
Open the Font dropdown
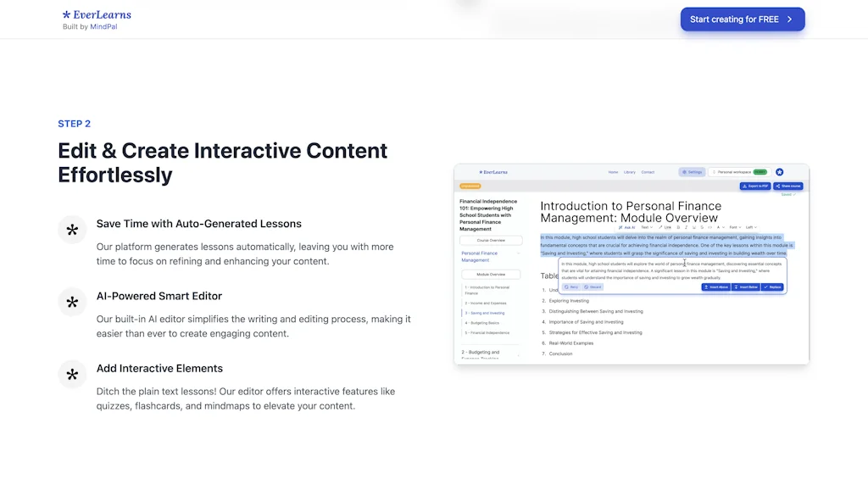[x=735, y=227]
